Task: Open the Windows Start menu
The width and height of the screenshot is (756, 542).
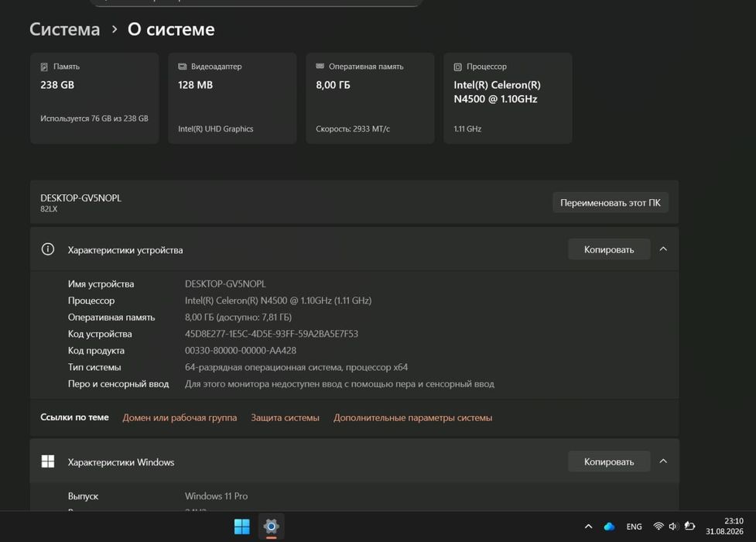Action: coord(242,526)
